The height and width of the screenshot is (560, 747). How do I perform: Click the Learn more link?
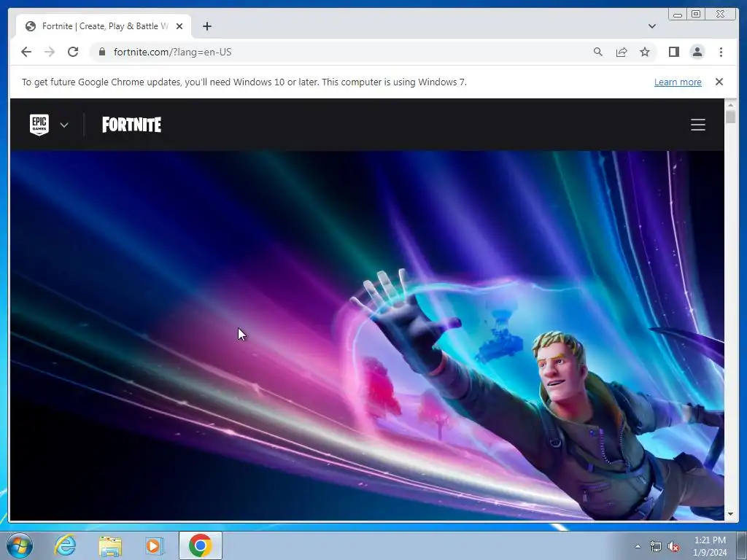(x=678, y=82)
